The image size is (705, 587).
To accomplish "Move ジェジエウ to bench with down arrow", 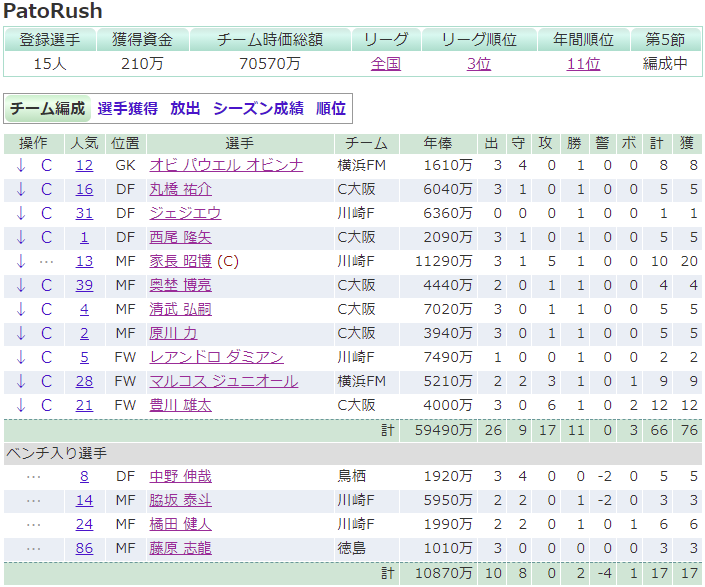I will (x=21, y=213).
